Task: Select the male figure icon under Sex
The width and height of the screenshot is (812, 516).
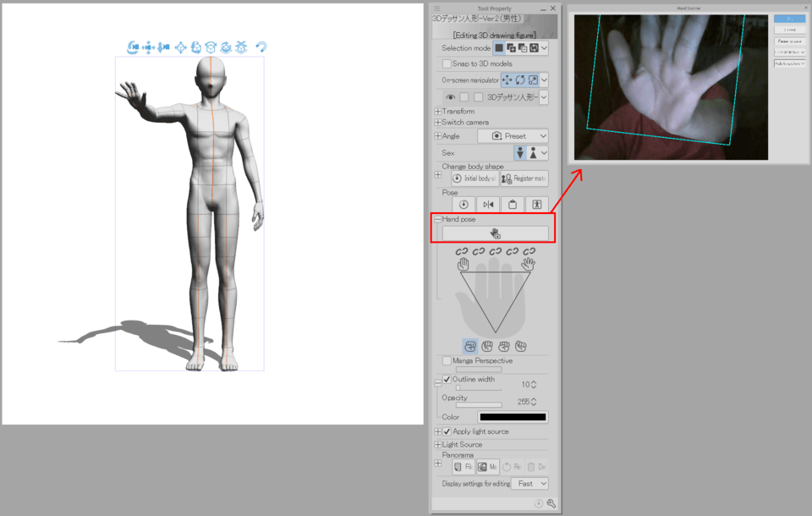Action: tap(520, 153)
